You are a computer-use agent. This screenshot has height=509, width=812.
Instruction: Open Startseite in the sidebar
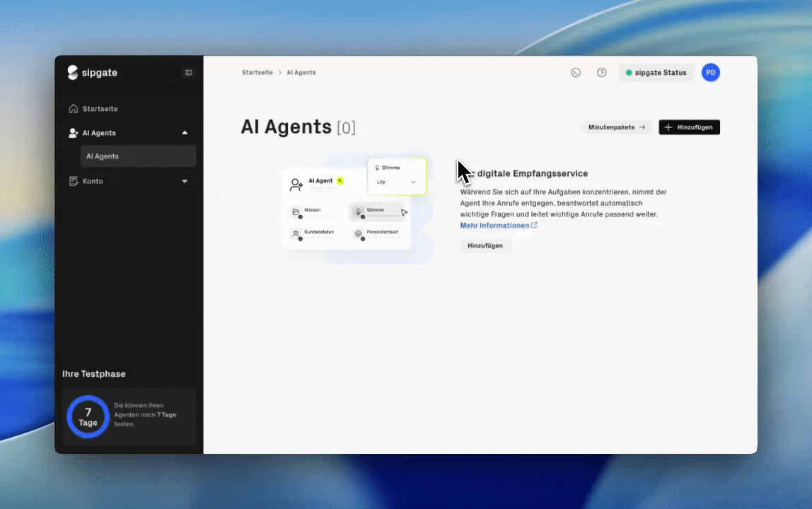coord(100,109)
